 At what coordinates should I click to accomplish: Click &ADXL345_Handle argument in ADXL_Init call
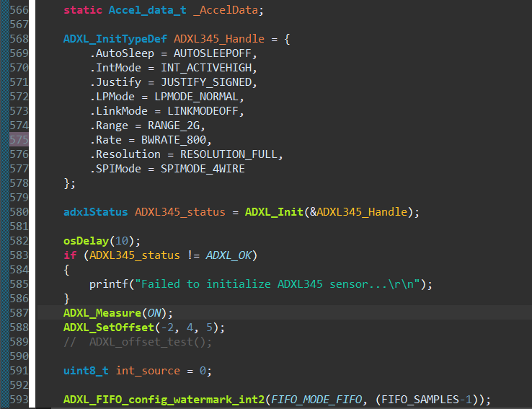point(358,212)
